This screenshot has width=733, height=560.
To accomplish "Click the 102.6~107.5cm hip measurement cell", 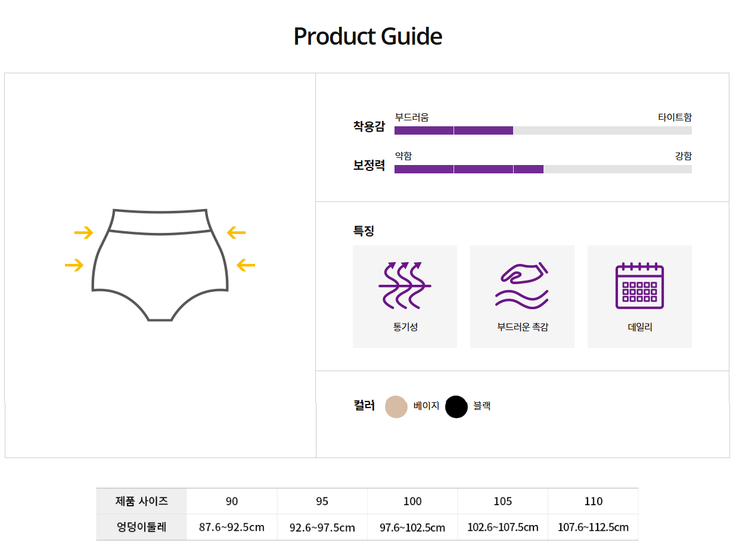I will (503, 528).
